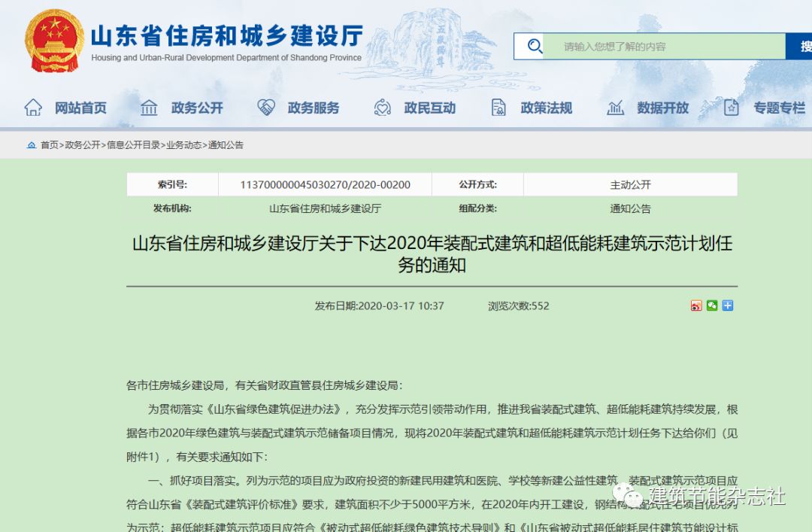Screen dimensions: 812x532
Task: Open the 政务服务 navigation menu
Action: coord(314,108)
